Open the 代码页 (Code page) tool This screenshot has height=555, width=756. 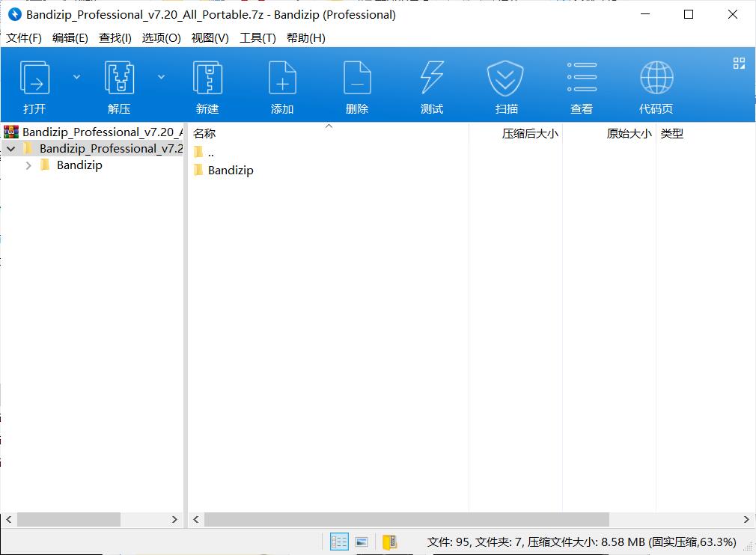pos(656,85)
